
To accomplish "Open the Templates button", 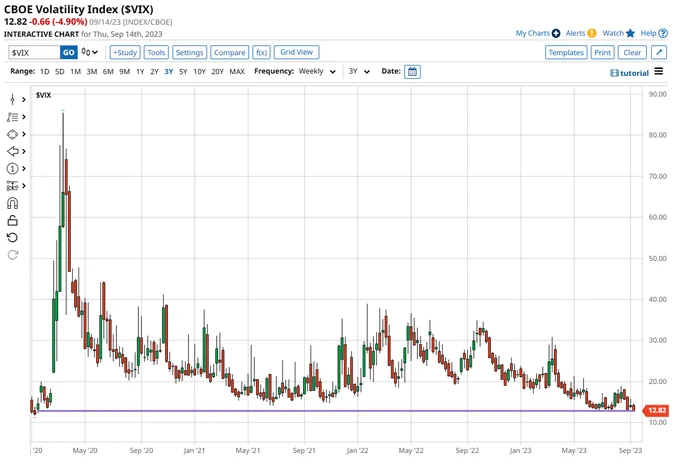I will point(566,52).
